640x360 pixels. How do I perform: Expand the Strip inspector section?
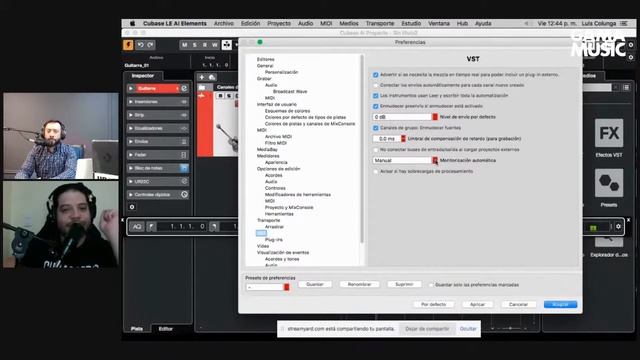coord(131,115)
